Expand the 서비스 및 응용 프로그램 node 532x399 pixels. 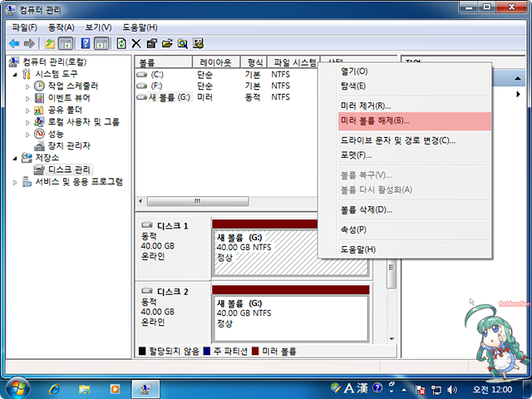coord(16,181)
